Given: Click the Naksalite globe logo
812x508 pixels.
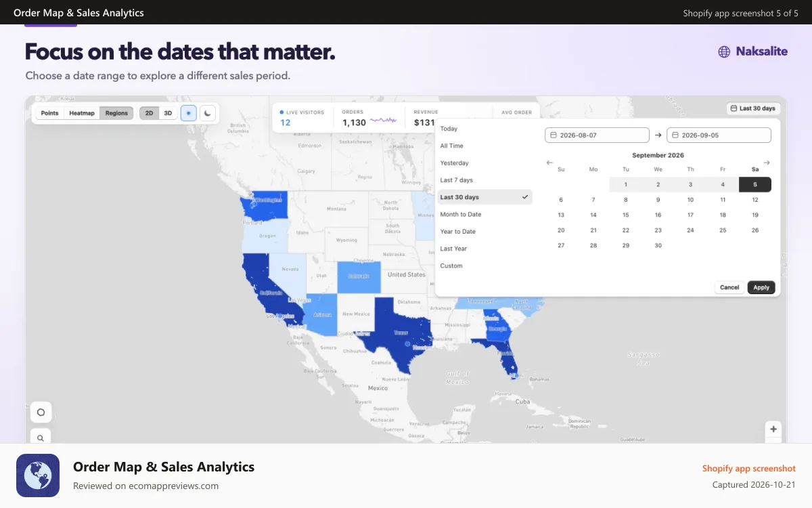Looking at the screenshot, I should click(724, 51).
